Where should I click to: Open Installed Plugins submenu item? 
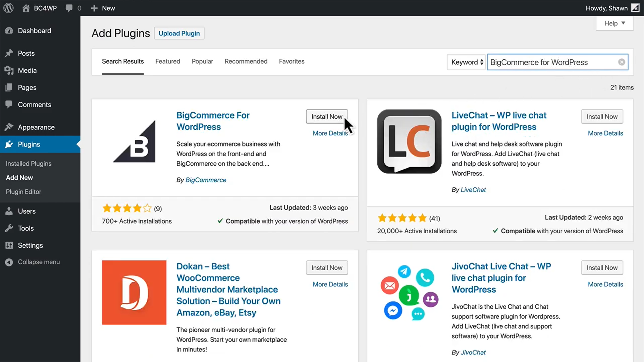29,164
